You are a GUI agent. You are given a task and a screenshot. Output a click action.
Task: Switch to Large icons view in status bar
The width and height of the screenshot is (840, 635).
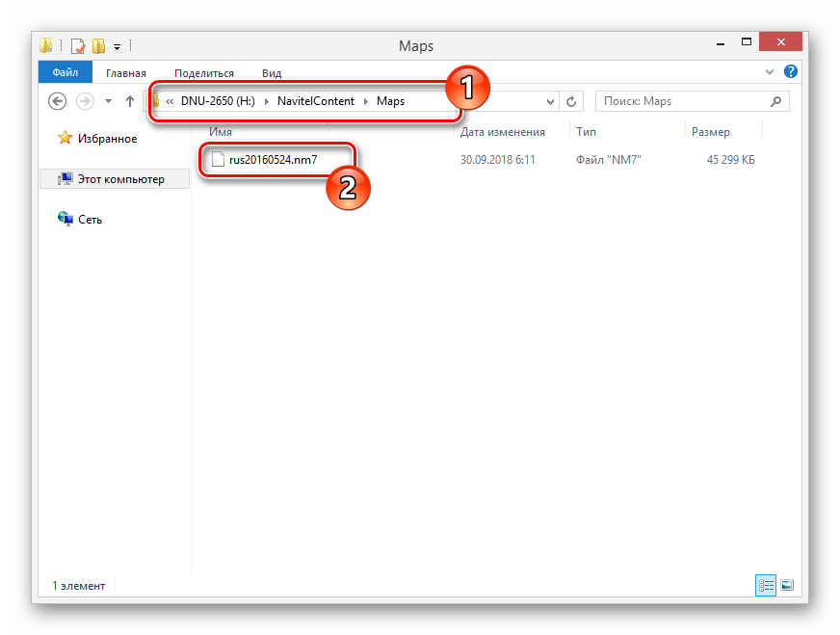coord(787,585)
